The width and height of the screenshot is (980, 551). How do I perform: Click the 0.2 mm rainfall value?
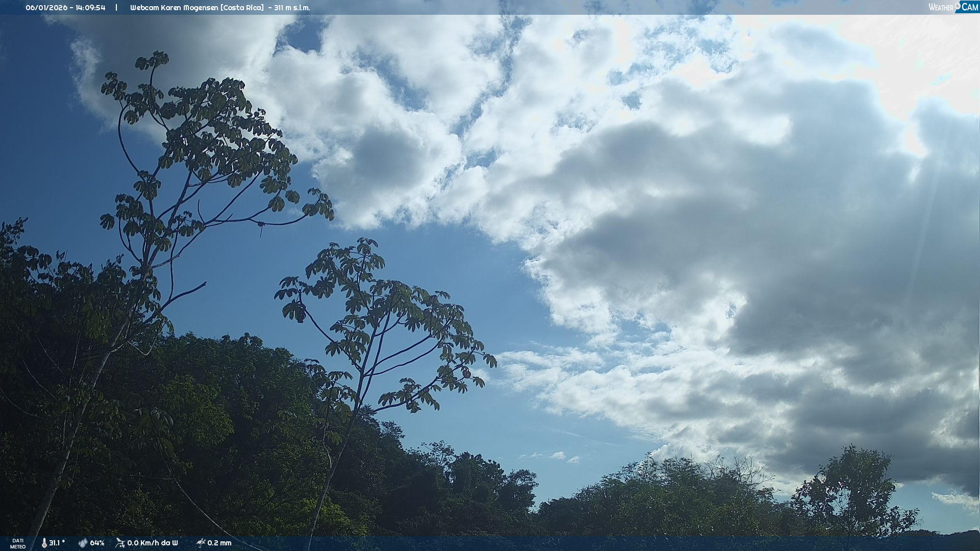[x=219, y=543]
